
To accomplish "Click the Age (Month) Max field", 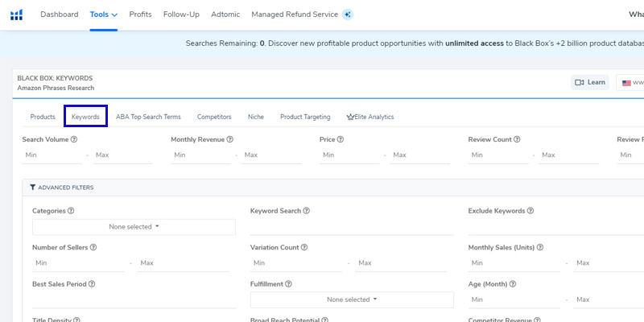I will pyautogui.click(x=609, y=299).
